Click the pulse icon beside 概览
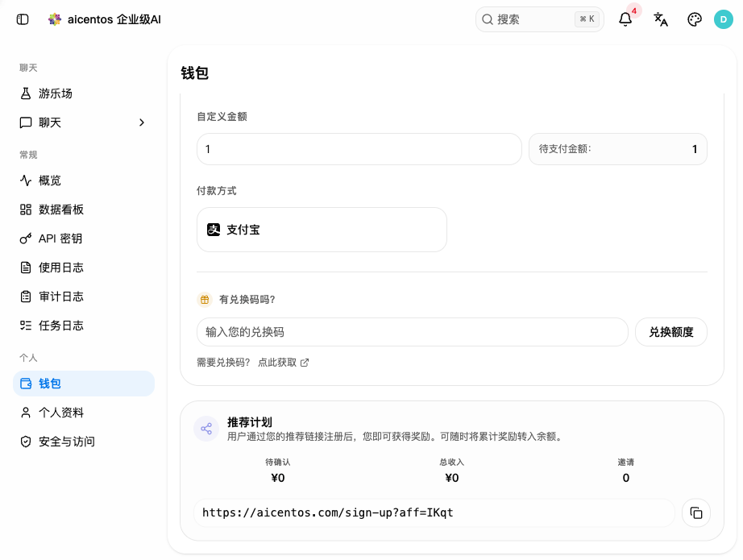Screen dimensions: 743x560 [x=26, y=180]
